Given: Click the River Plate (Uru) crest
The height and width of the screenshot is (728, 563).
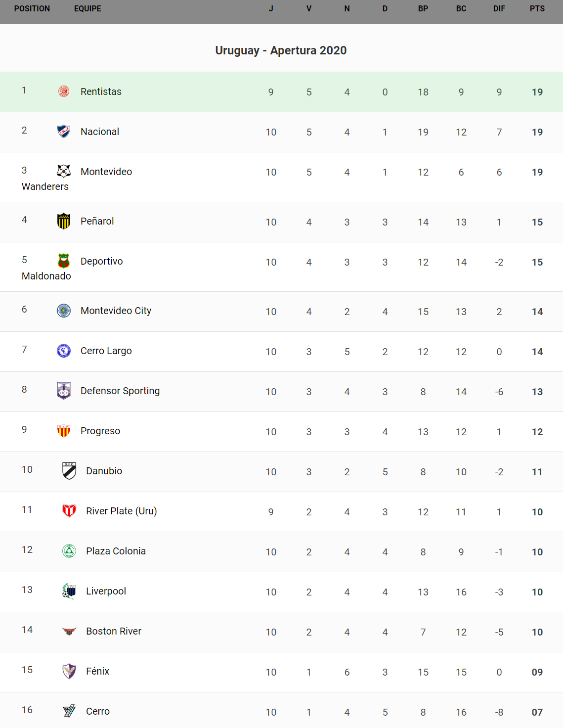Looking at the screenshot, I should (x=69, y=511).
